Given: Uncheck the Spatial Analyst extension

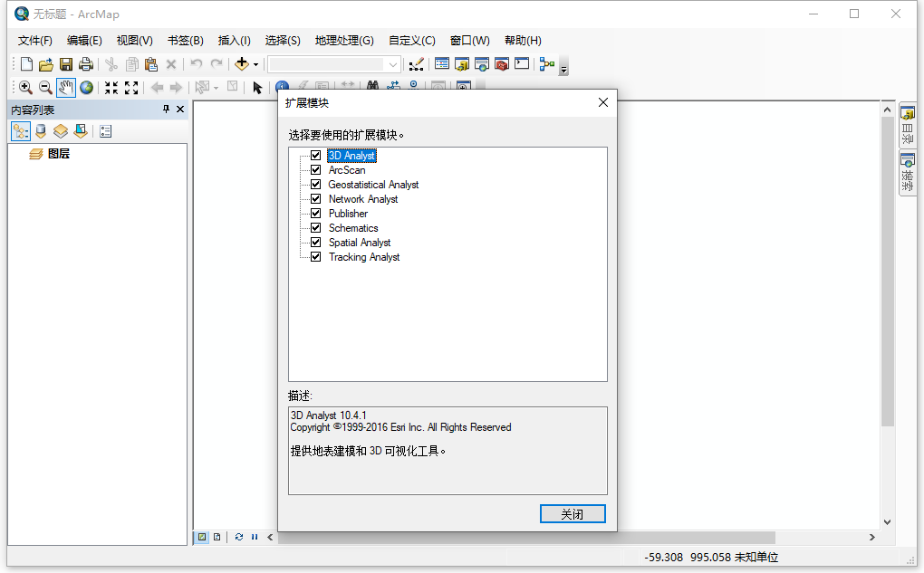Looking at the screenshot, I should 316,242.
